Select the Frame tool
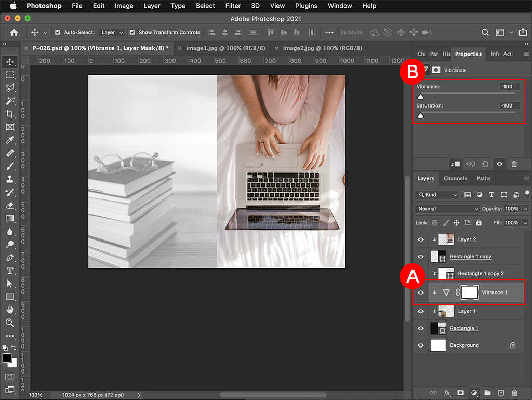Image resolution: width=532 pixels, height=400 pixels. tap(10, 127)
